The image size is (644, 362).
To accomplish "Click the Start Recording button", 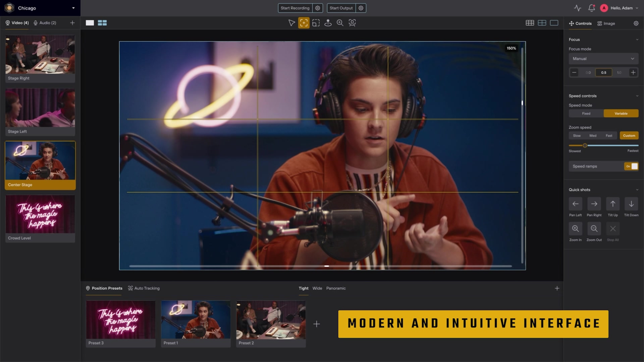I will pos(295,8).
